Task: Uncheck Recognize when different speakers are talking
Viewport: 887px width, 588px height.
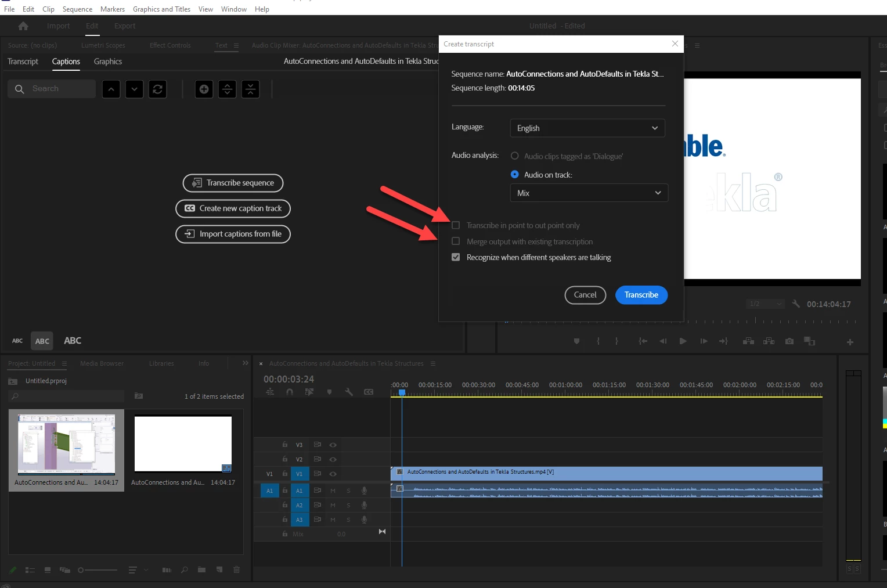Action: [x=456, y=257]
